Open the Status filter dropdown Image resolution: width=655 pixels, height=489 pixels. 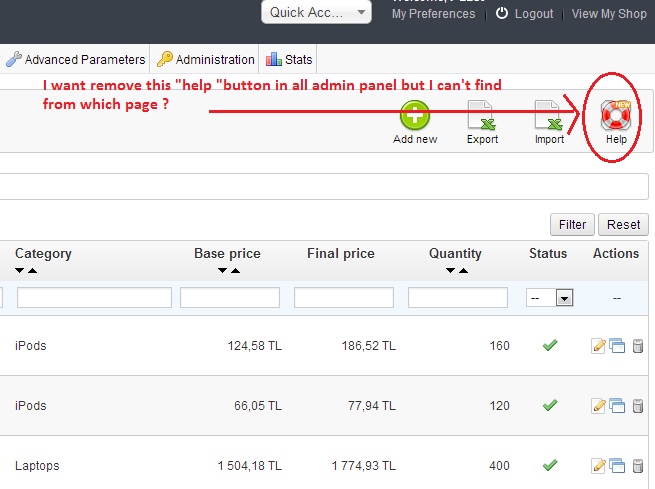pyautogui.click(x=549, y=298)
